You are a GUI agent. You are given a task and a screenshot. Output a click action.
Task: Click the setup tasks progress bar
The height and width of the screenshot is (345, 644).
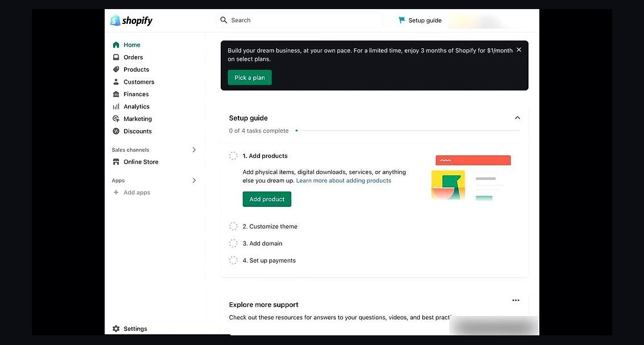coord(408,131)
